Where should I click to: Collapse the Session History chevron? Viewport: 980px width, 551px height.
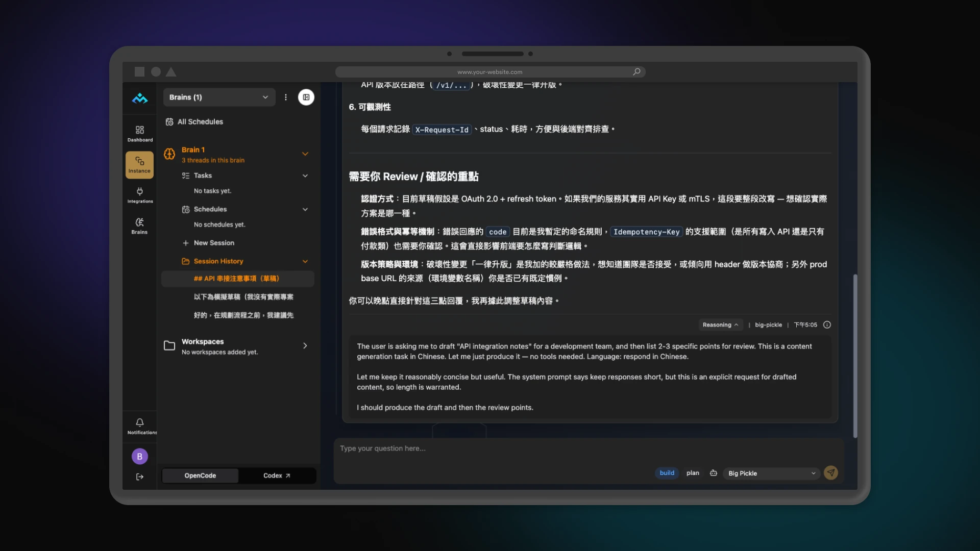click(x=305, y=262)
